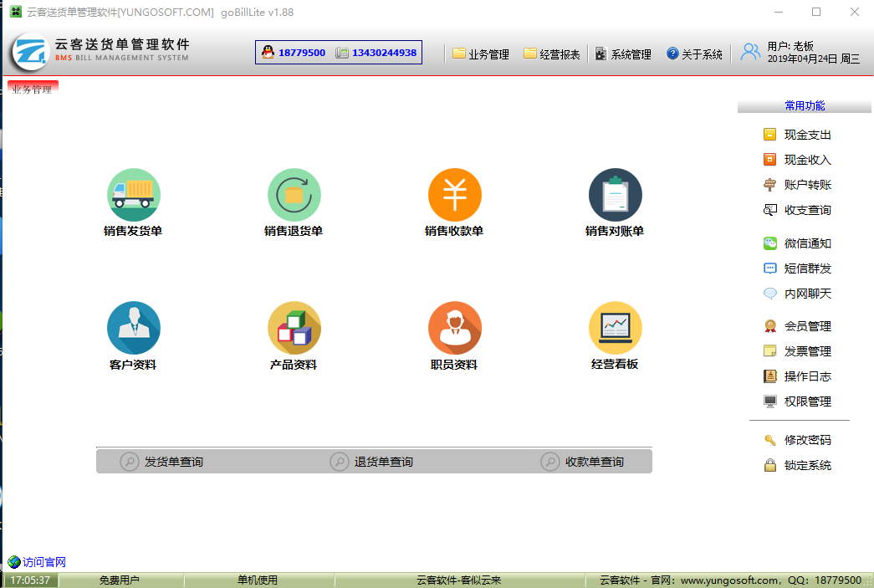
Task: Click the 锁定系统 label
Action: click(x=808, y=465)
